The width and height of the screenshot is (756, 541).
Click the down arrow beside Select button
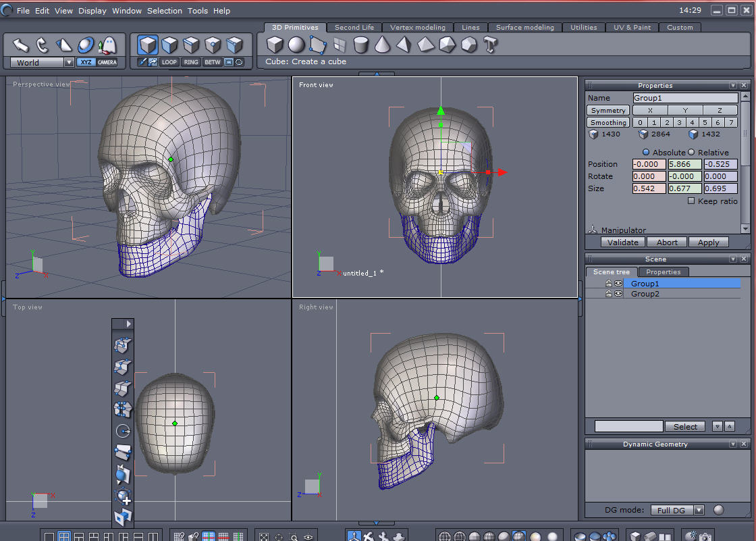[x=718, y=427]
